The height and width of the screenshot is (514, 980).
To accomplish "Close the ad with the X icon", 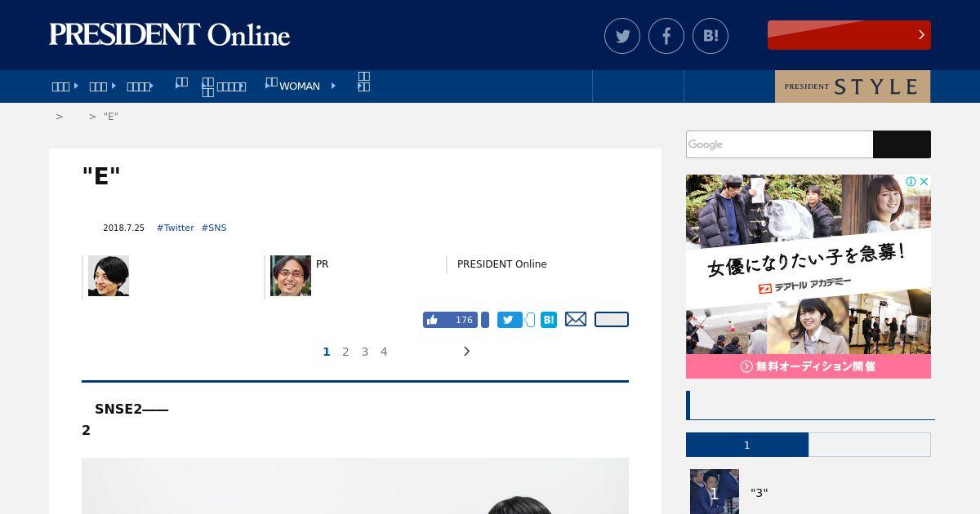I will click(924, 181).
